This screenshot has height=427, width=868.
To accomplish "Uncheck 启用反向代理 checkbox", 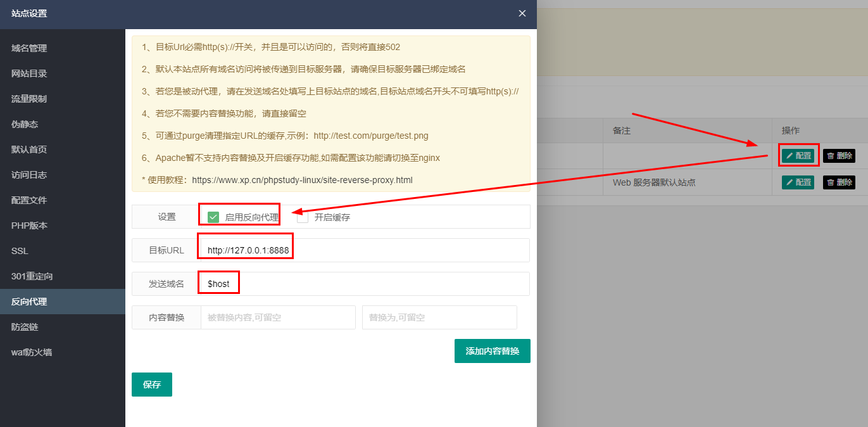I will [213, 217].
